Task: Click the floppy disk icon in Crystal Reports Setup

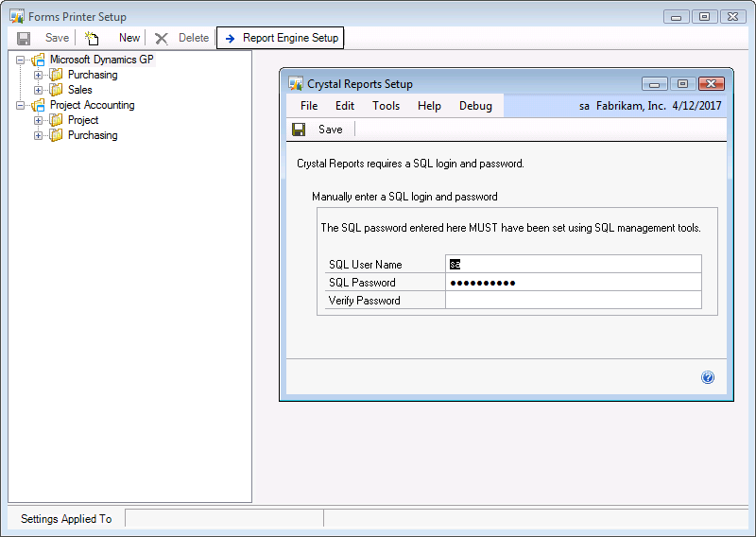Action: coord(299,130)
